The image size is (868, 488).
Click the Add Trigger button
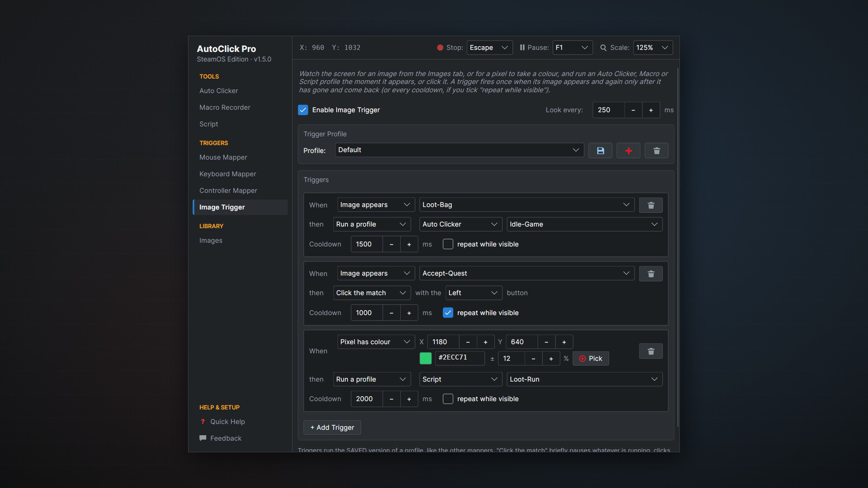[x=332, y=427]
